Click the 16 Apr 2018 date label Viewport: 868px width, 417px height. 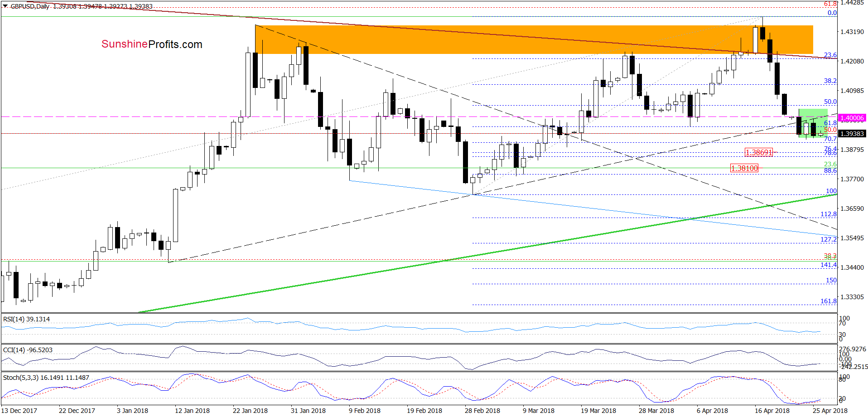pyautogui.click(x=772, y=411)
